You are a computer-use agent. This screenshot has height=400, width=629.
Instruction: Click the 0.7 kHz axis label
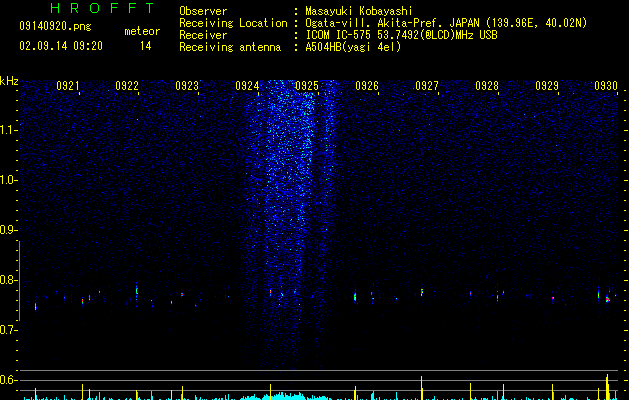click(x=8, y=330)
